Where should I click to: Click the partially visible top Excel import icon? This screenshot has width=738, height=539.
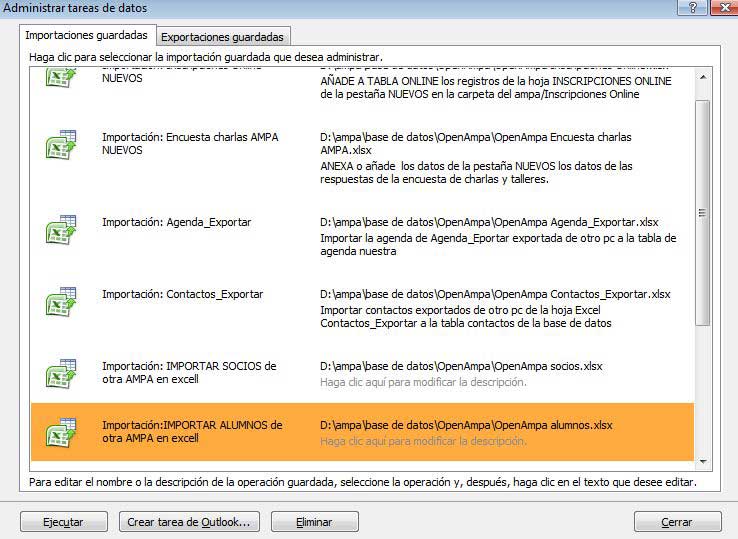pos(61,78)
